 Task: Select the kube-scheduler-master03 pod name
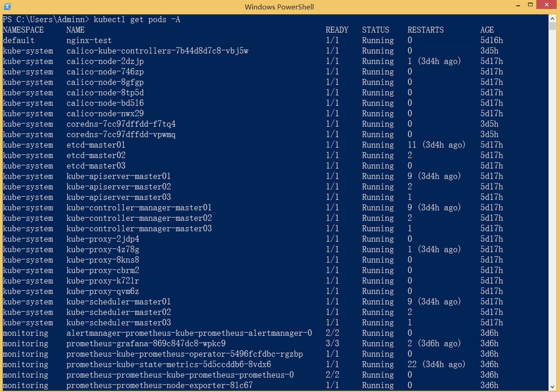[x=119, y=323]
